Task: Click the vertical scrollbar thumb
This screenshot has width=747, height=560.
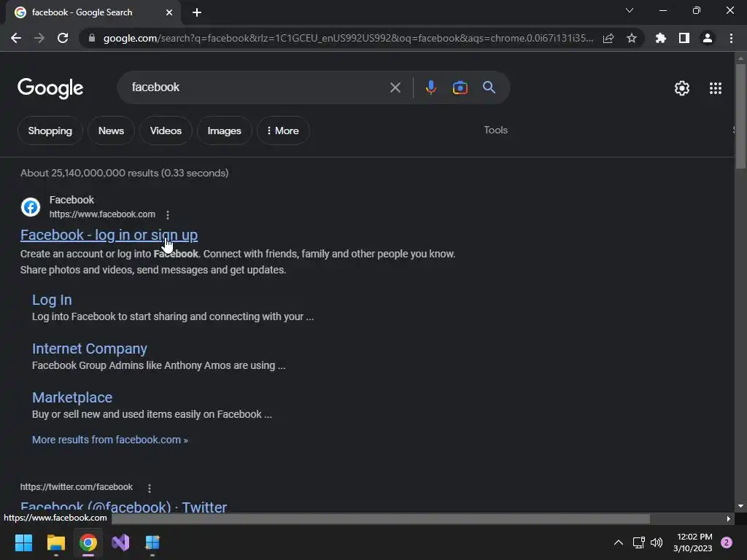Action: pos(740,116)
